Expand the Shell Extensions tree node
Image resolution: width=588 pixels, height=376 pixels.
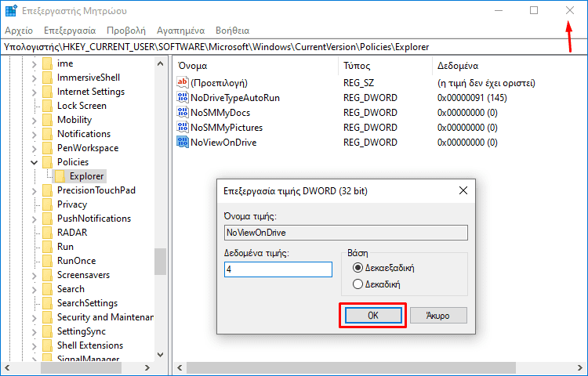(x=34, y=346)
